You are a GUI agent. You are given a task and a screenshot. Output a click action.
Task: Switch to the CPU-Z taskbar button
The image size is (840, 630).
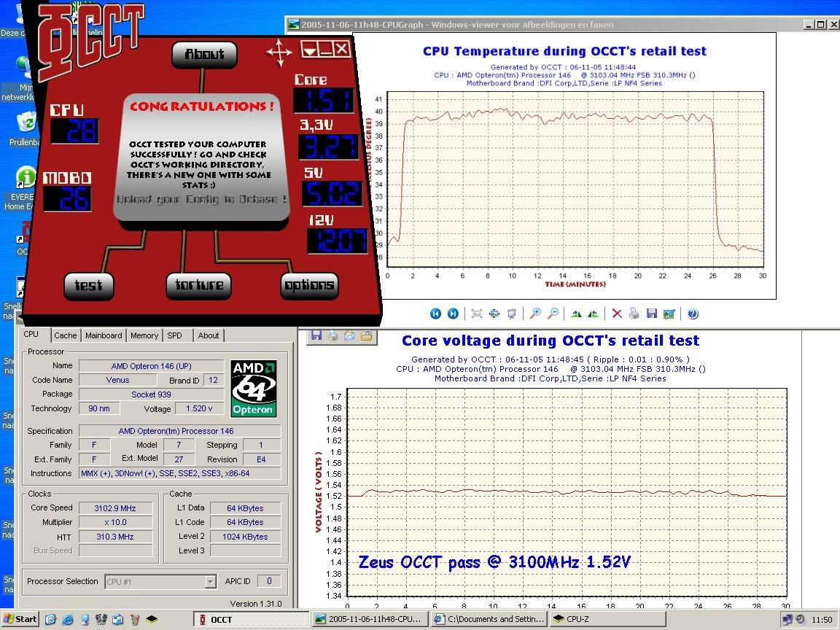607,619
